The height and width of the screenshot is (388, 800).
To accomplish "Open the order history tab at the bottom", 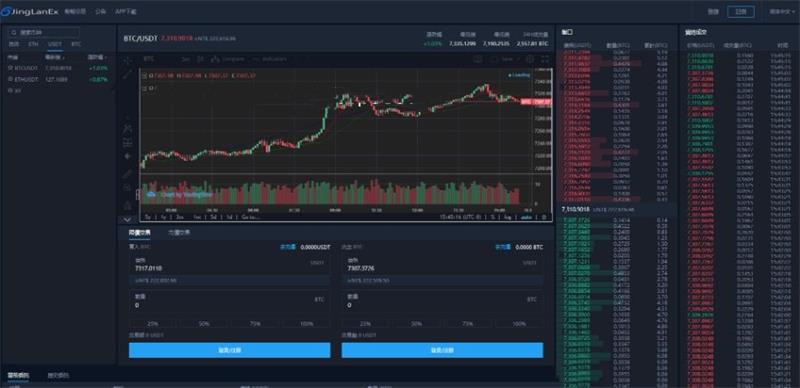I will tap(58, 375).
